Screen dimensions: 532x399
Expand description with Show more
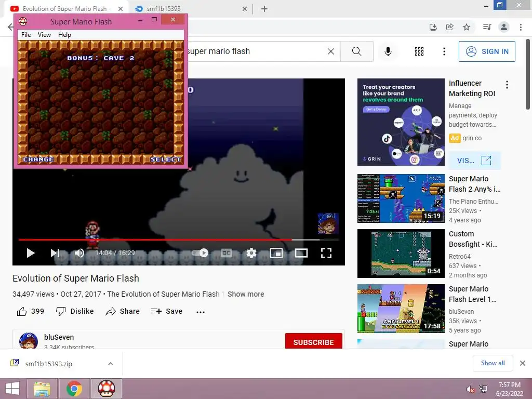[x=246, y=294]
